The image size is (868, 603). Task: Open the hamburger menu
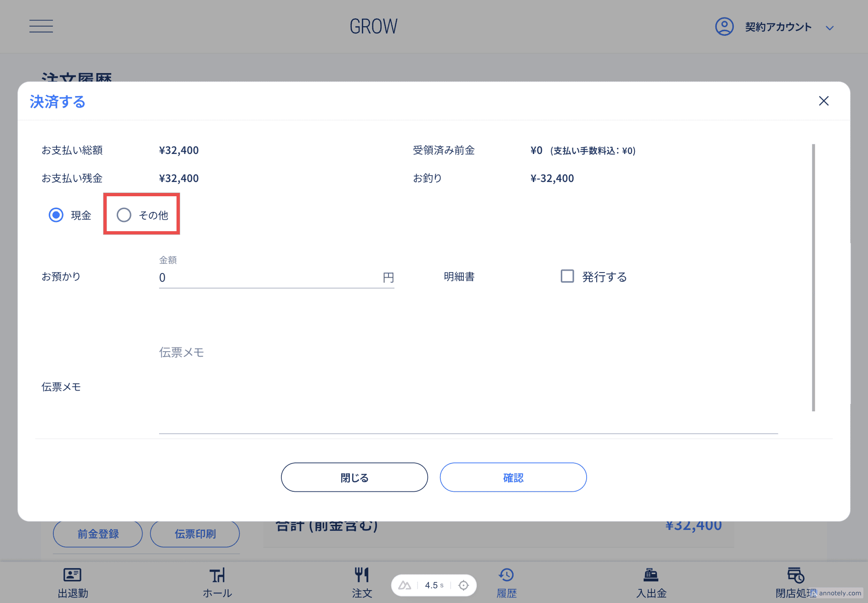pyautogui.click(x=41, y=26)
